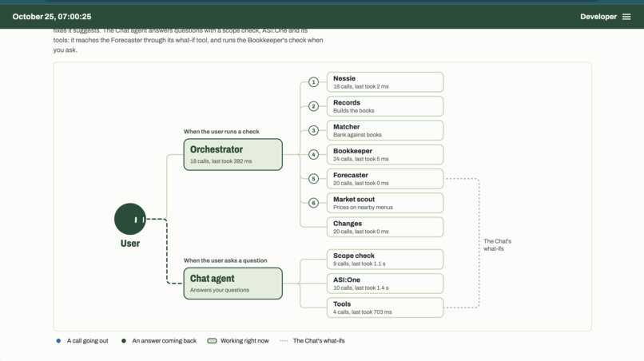Click step 2 circle beside Records
644x361 pixels.
click(313, 106)
